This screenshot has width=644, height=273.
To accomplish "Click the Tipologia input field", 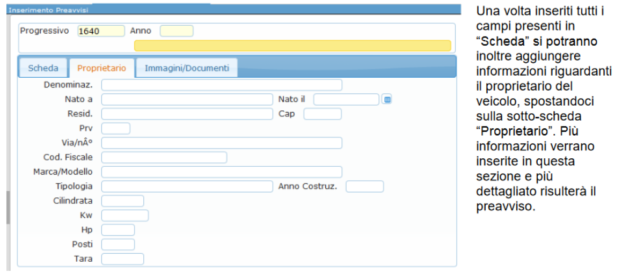I will (x=187, y=186).
